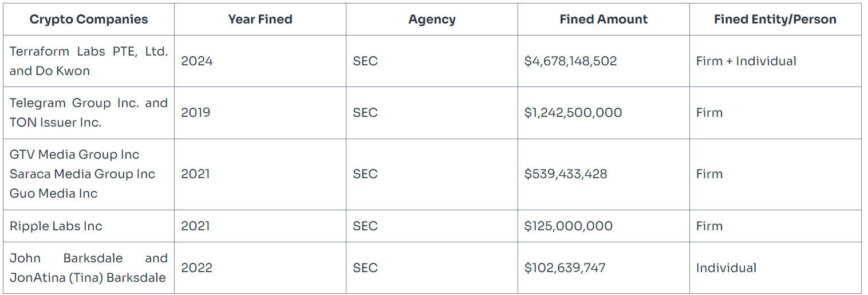Select the $102,639,747 fined amount
868x295 pixels.
[565, 268]
